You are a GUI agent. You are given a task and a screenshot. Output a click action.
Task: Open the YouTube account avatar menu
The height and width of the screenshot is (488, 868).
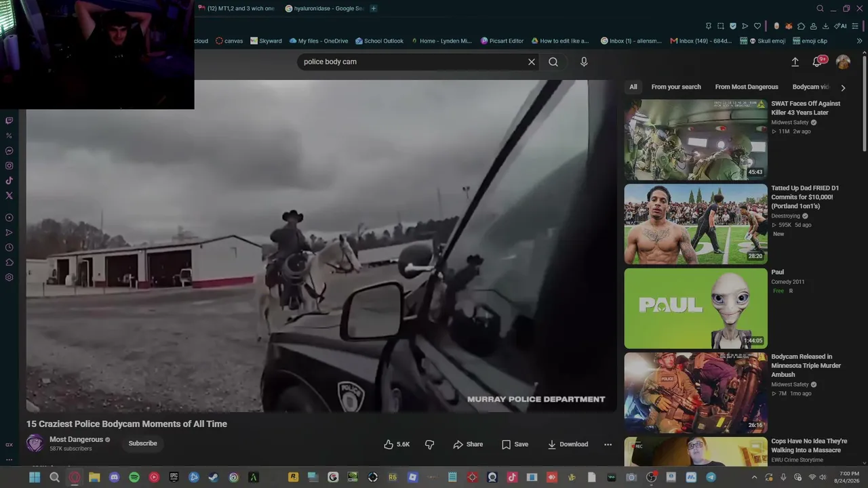coord(843,62)
